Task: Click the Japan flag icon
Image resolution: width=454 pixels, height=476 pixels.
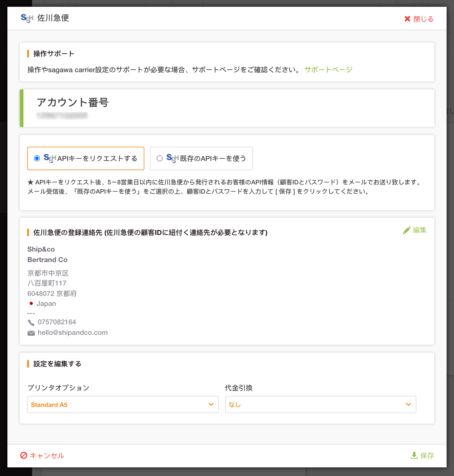Action: tap(31, 304)
